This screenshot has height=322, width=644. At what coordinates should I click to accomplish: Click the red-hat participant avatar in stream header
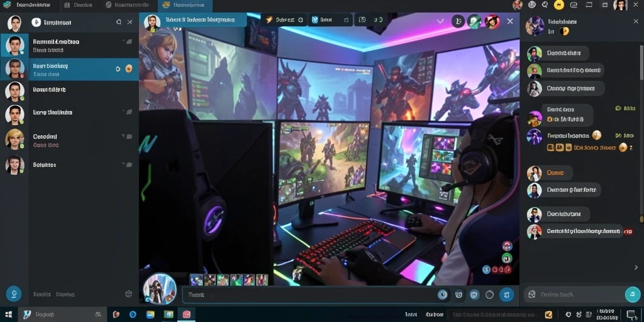491,21
